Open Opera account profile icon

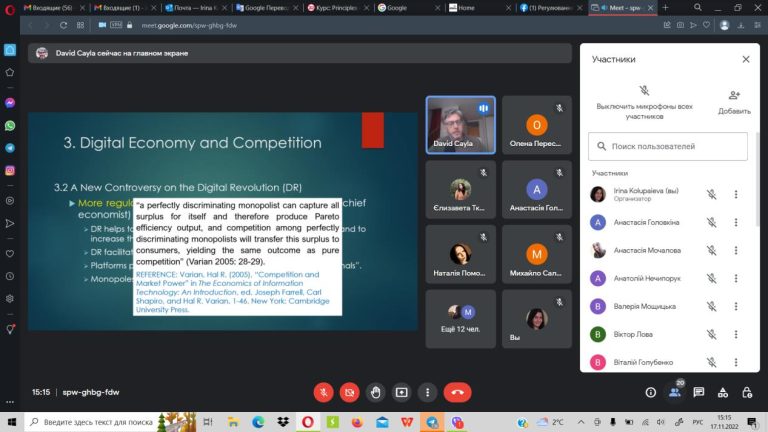[x=724, y=25]
